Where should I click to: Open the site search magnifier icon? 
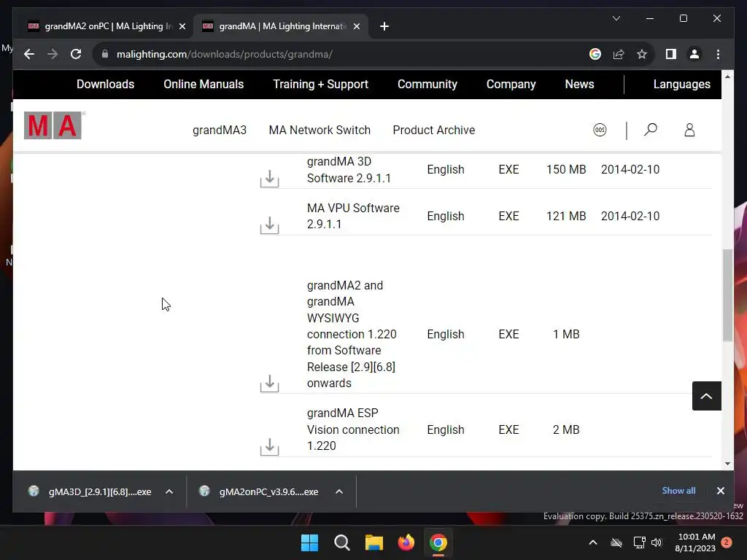pos(650,130)
